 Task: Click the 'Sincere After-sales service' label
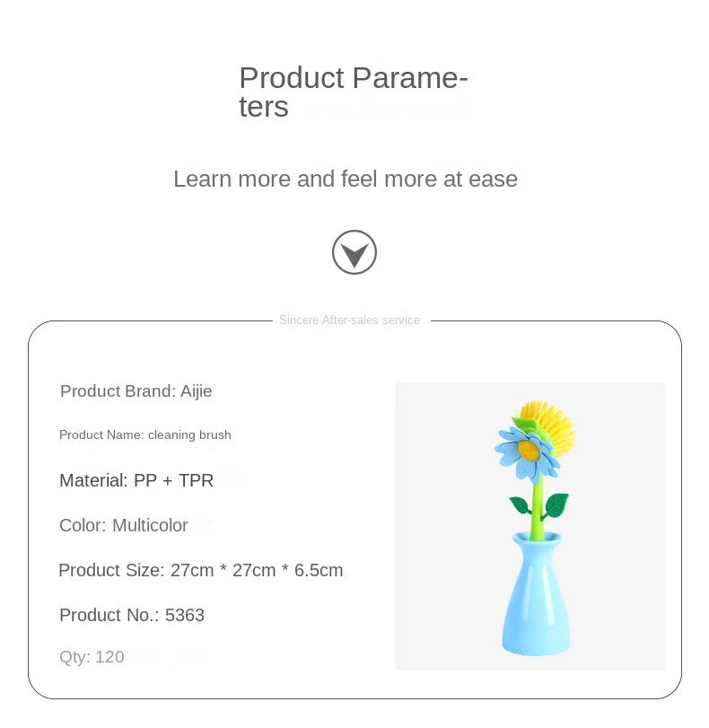[349, 320]
